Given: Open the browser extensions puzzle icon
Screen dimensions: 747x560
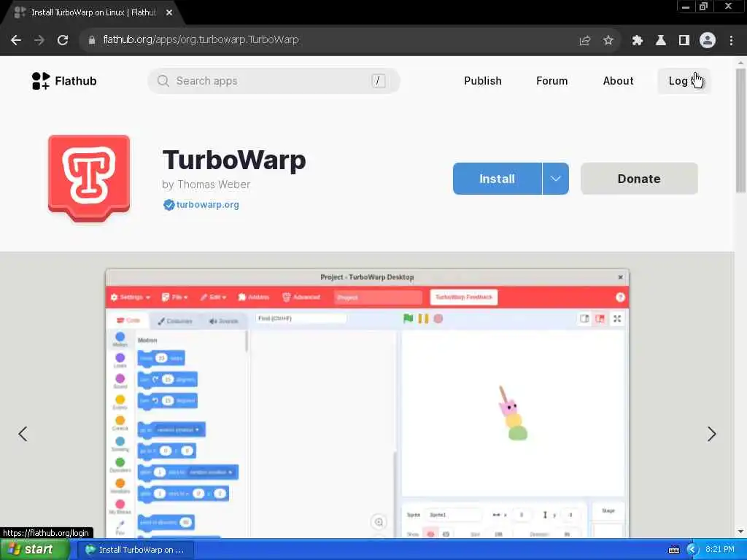Looking at the screenshot, I should coord(638,41).
